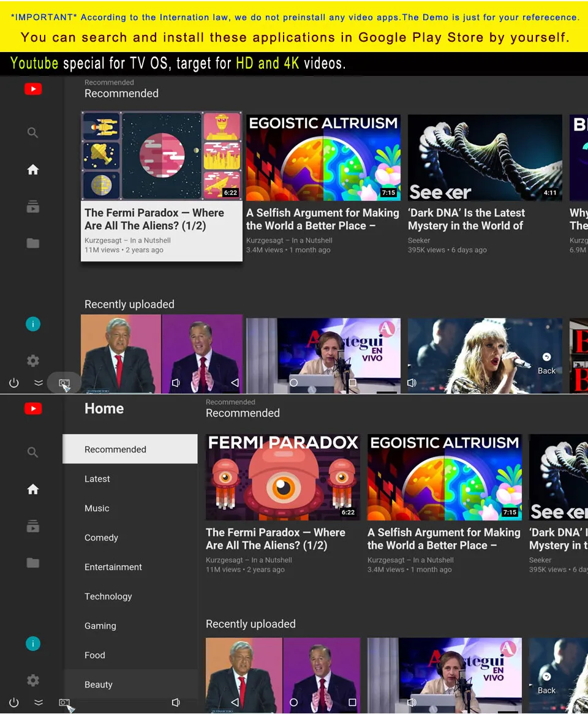Select the Home icon in the upper screenshot sidebar
Screen dimensions: 588x714
(x=33, y=170)
